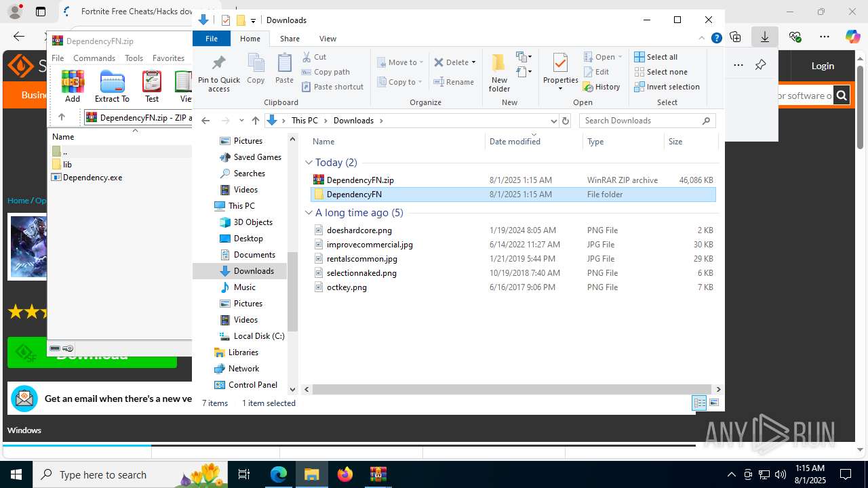The width and height of the screenshot is (868, 488).
Task: Select octkey.png file
Action: [x=347, y=287]
